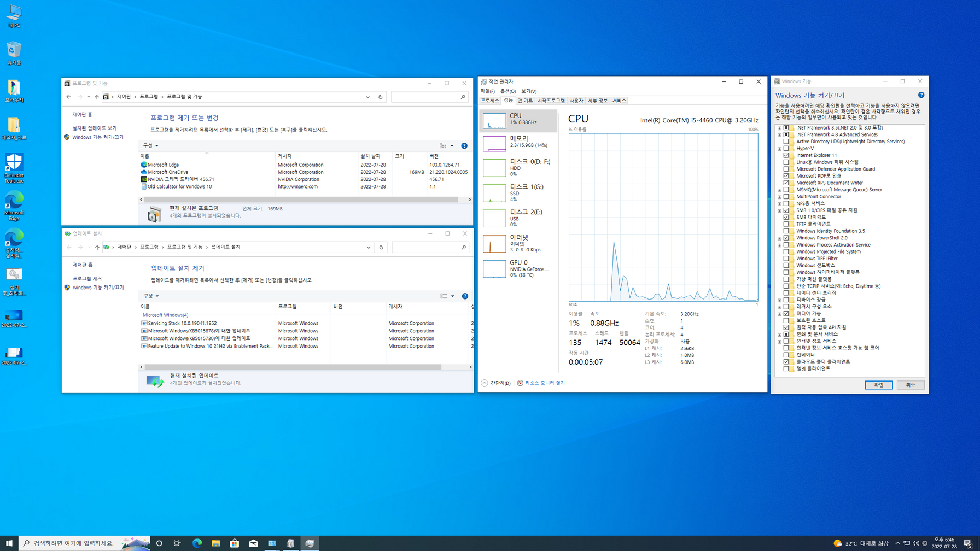Open Microsoft Store from the taskbar
The height and width of the screenshot is (551, 980).
tap(234, 543)
